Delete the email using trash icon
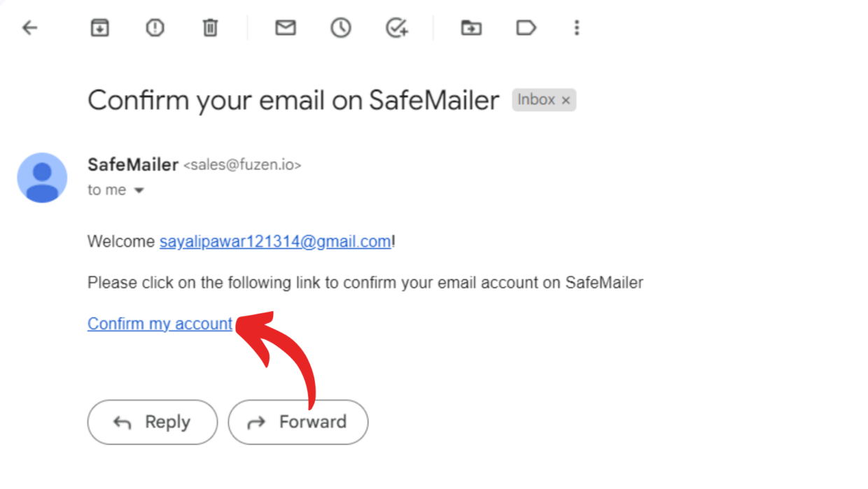This screenshot has height=489, width=868. (x=210, y=28)
